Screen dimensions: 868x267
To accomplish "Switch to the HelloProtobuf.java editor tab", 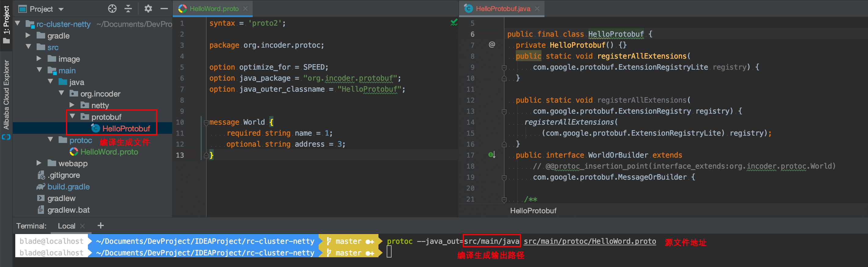I will tap(503, 9).
